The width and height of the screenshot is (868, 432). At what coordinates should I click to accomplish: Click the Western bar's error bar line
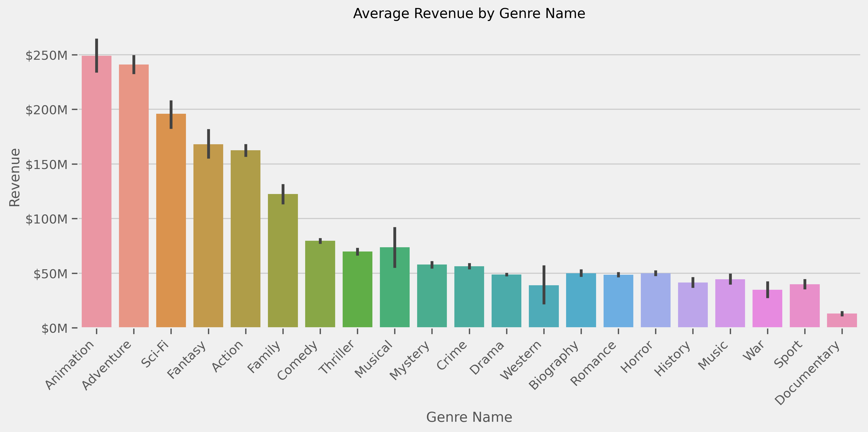point(544,285)
